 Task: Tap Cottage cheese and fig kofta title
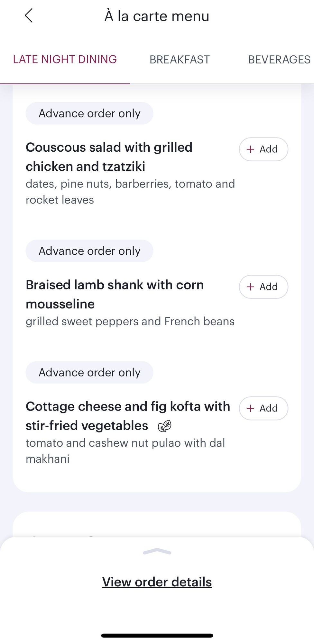tap(128, 416)
